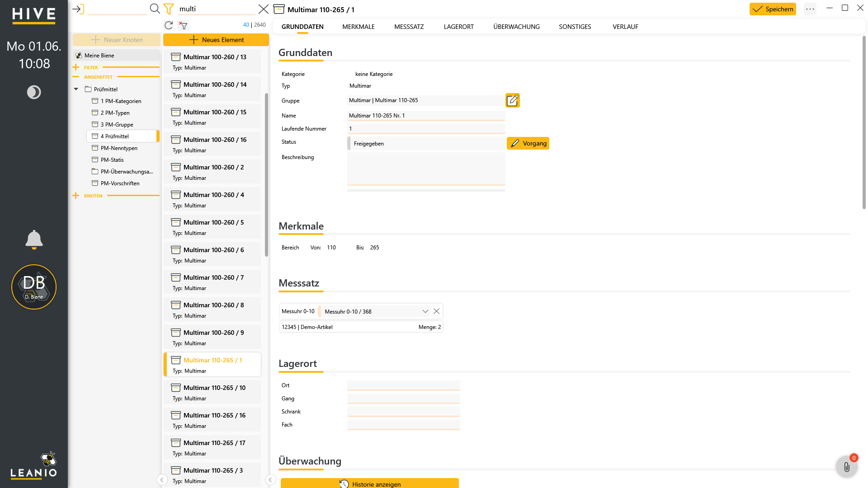Select list item Multimar 110-265 / 10

click(x=212, y=392)
